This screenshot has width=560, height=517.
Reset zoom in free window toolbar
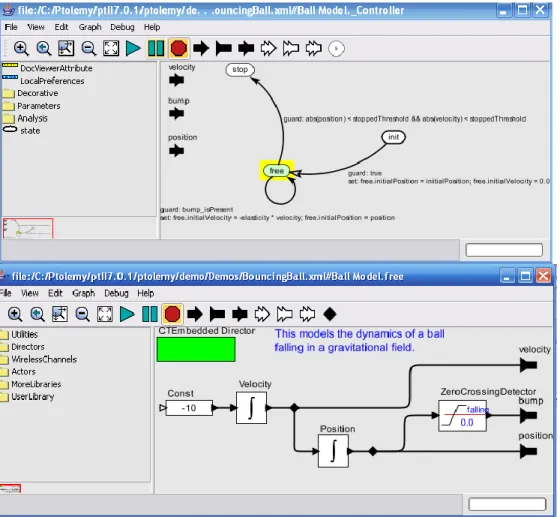point(38,314)
